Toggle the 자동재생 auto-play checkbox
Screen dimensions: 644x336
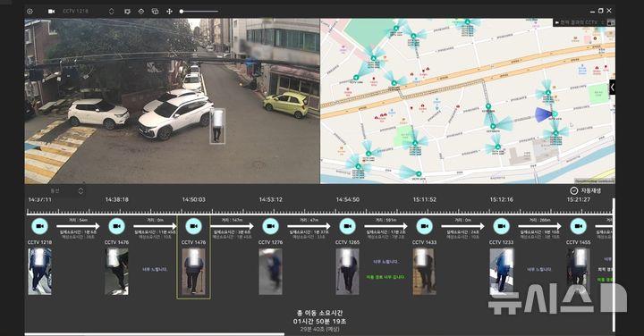coord(574,190)
